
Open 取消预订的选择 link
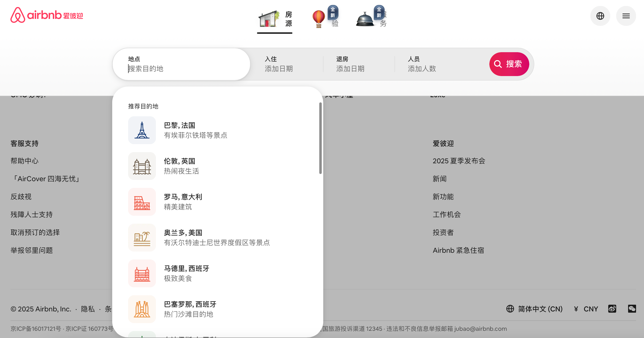point(35,232)
